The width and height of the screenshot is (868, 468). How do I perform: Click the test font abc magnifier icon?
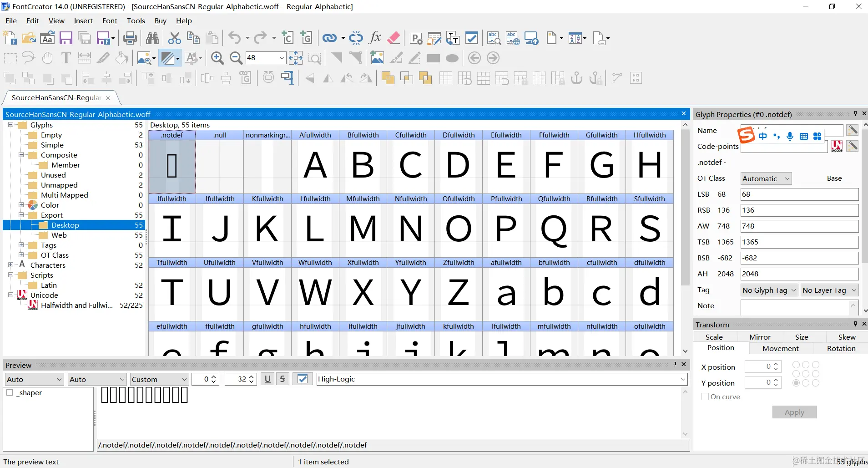coord(494,38)
